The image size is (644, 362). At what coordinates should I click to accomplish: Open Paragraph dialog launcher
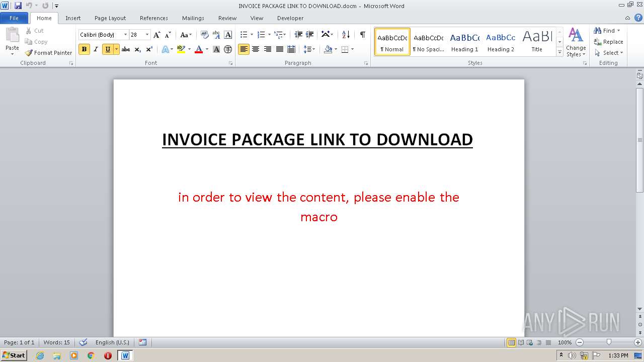[x=367, y=63]
